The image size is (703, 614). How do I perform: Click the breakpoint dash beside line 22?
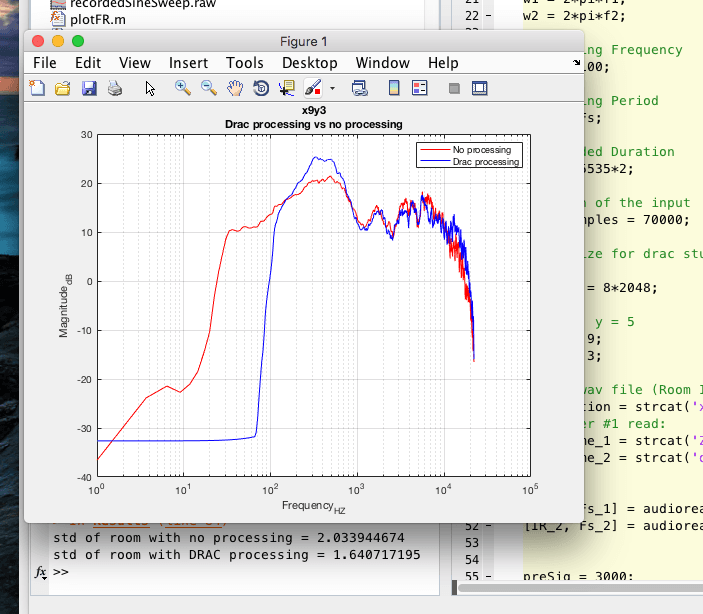[488, 16]
